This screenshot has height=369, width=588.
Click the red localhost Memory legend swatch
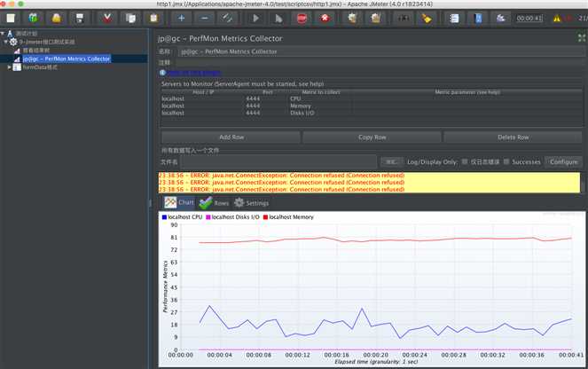(x=265, y=217)
